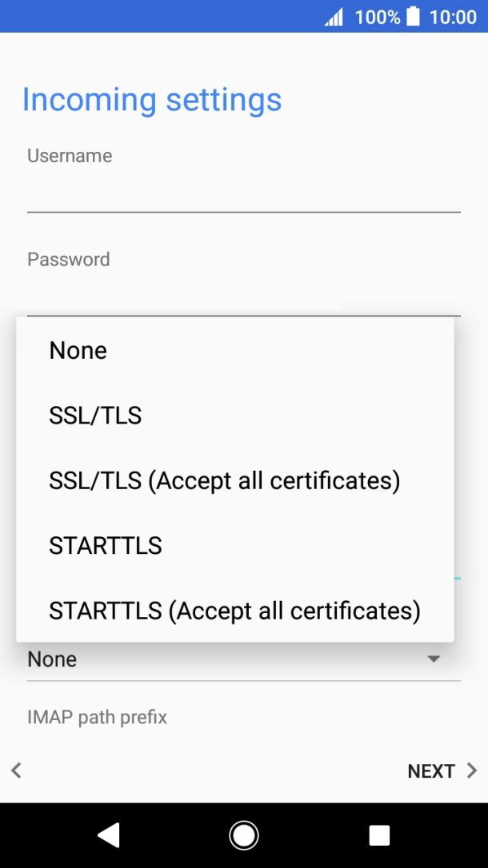Tap the Incoming settings heading
Viewport: 488px width, 868px height.
coord(152,101)
